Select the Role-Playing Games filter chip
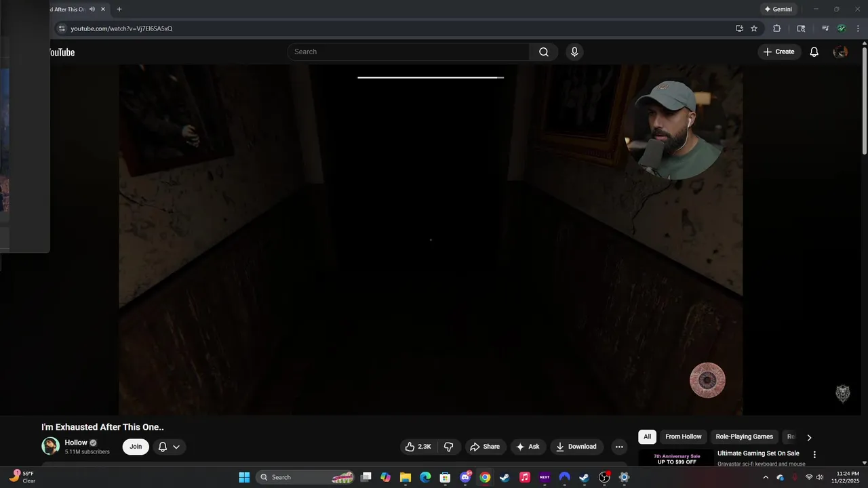The height and width of the screenshot is (488, 868). 744,437
